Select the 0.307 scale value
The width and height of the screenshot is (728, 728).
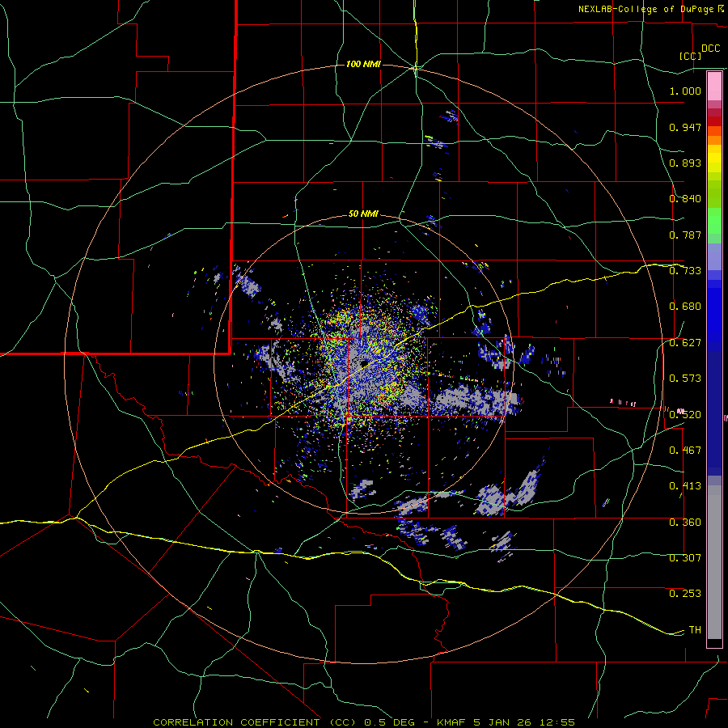pyautogui.click(x=685, y=558)
